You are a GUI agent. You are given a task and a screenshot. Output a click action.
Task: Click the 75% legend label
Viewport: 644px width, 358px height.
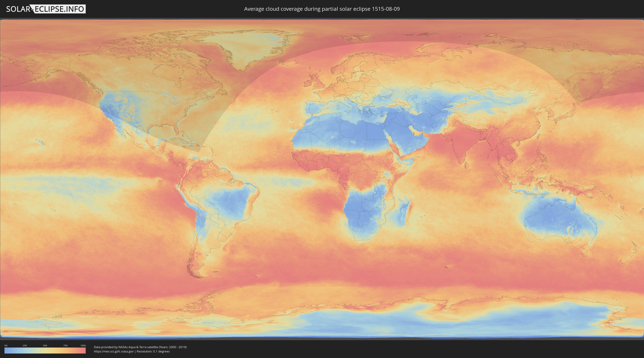[x=65, y=345]
